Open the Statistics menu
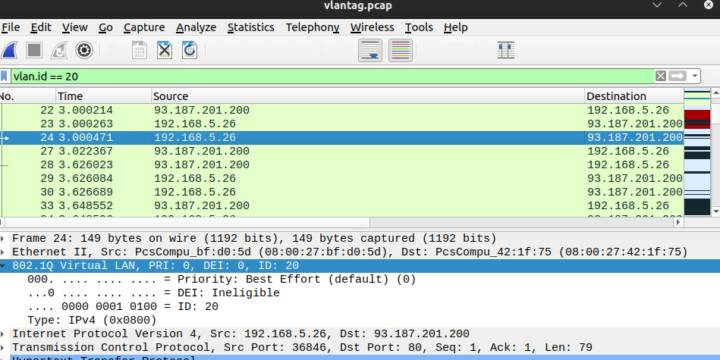This screenshot has width=720, height=360. click(251, 28)
